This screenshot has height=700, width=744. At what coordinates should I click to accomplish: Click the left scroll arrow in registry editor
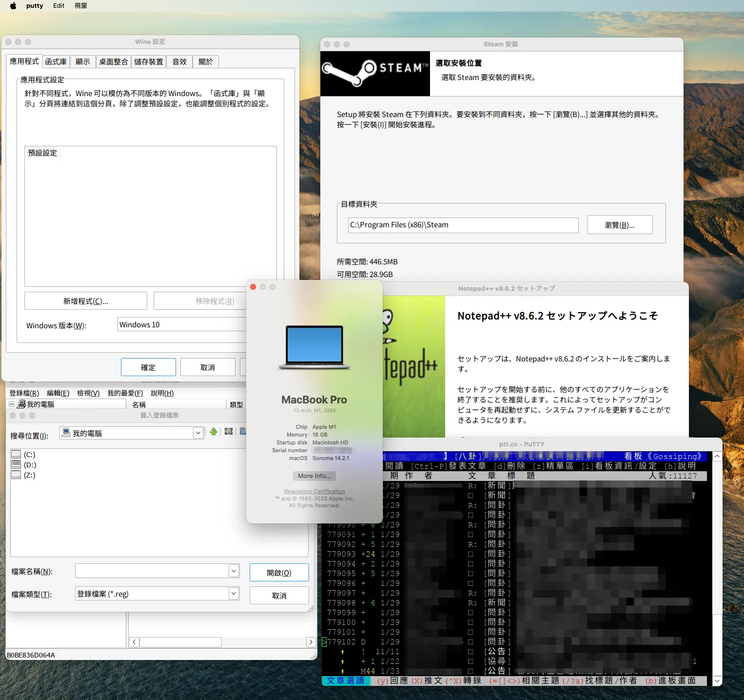click(x=134, y=642)
